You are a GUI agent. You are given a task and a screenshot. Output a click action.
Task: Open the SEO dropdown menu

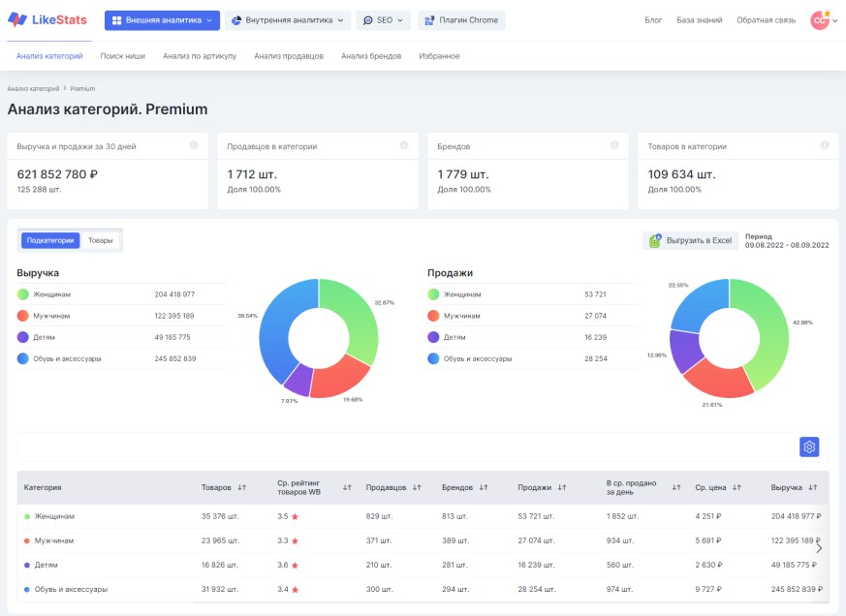point(383,20)
